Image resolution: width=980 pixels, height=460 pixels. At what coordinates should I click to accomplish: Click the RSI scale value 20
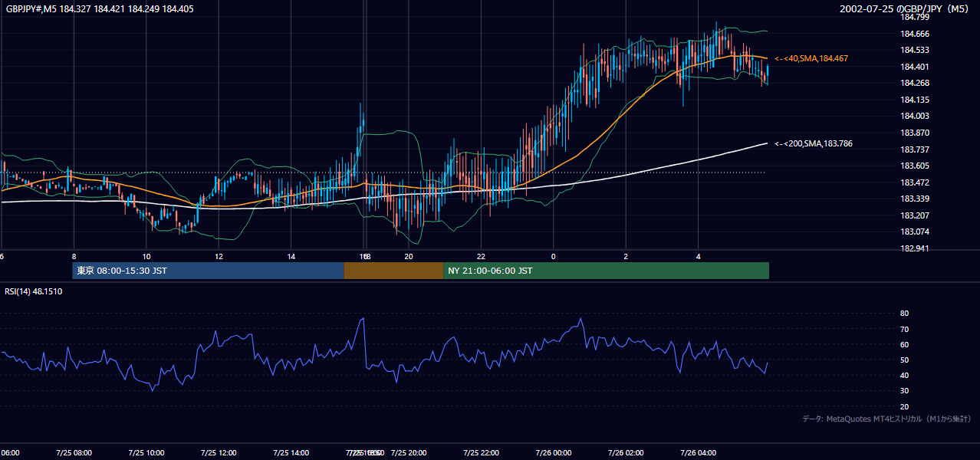point(904,406)
